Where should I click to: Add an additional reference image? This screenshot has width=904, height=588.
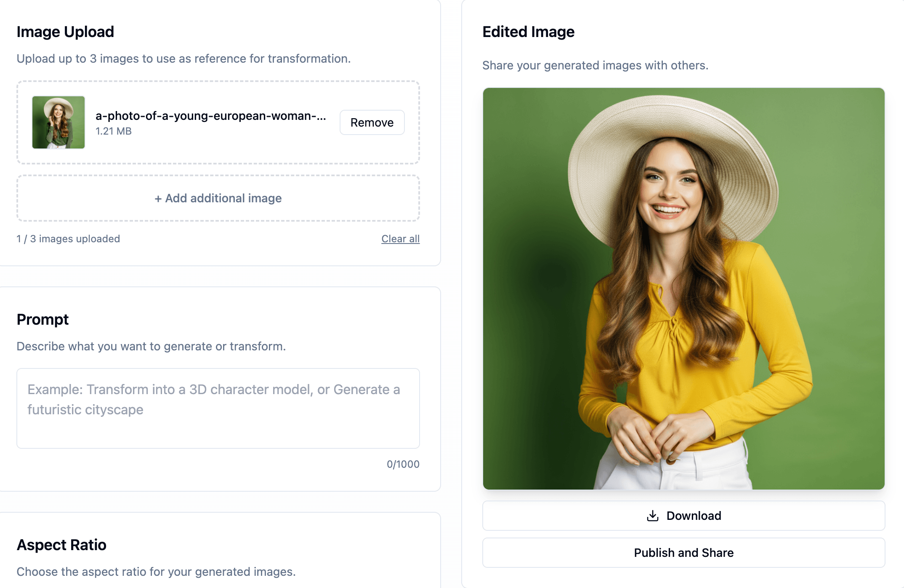[218, 198]
